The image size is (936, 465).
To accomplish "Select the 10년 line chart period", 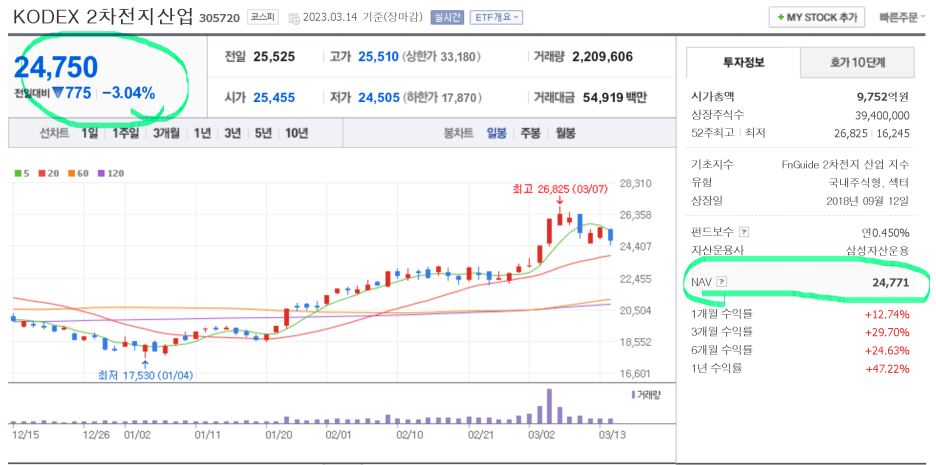I will pyautogui.click(x=296, y=133).
